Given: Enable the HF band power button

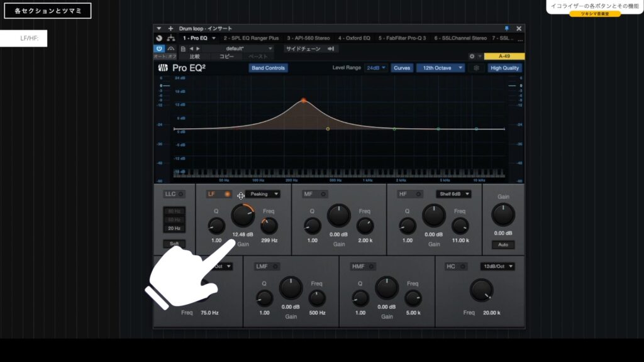Looking at the screenshot, I should click(418, 194).
